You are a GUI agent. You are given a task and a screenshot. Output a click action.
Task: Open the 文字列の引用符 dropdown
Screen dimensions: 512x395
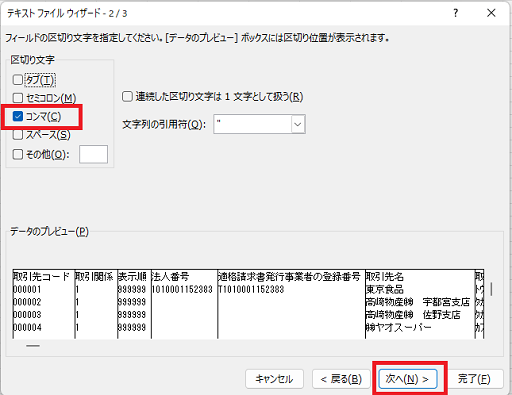coord(298,124)
